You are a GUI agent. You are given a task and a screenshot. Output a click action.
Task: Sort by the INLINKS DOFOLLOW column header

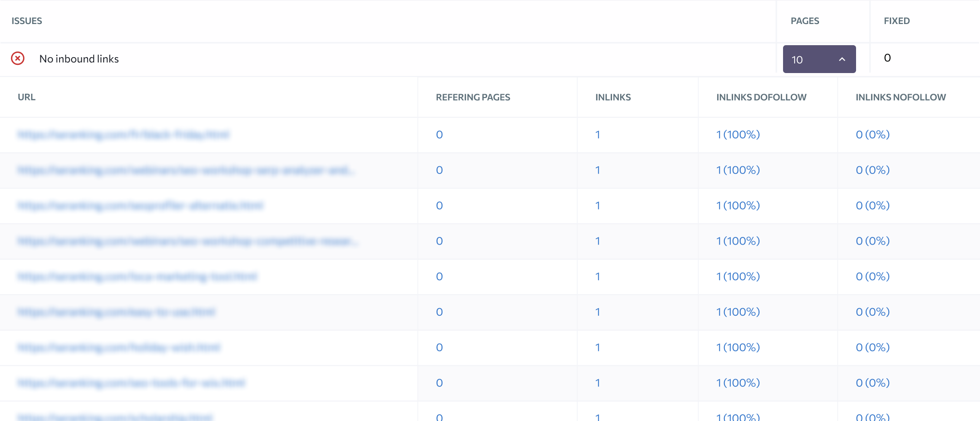(x=761, y=97)
